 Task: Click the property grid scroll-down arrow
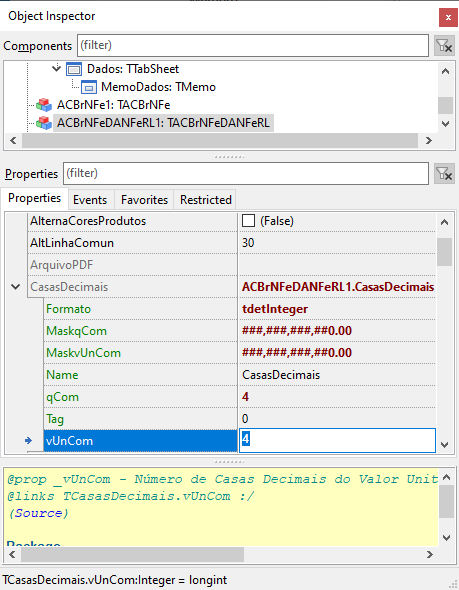coord(444,445)
